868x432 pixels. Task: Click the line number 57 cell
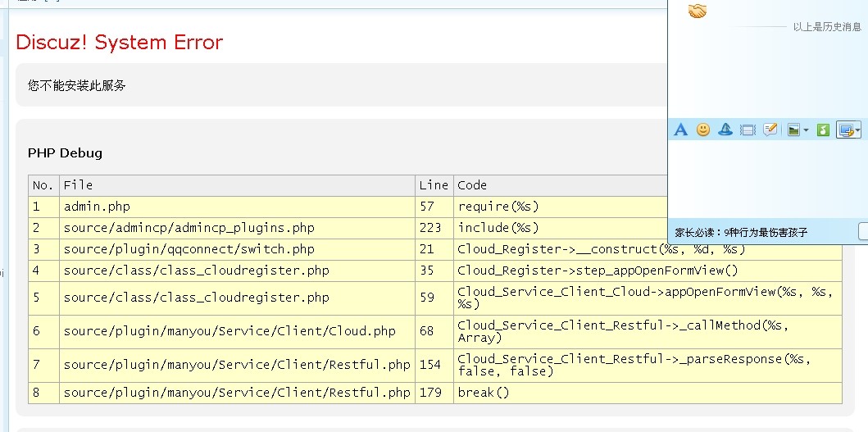(434, 207)
